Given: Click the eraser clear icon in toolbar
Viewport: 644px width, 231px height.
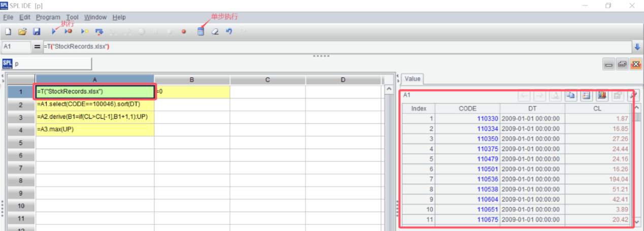Looking at the screenshot, I should coord(215,31).
